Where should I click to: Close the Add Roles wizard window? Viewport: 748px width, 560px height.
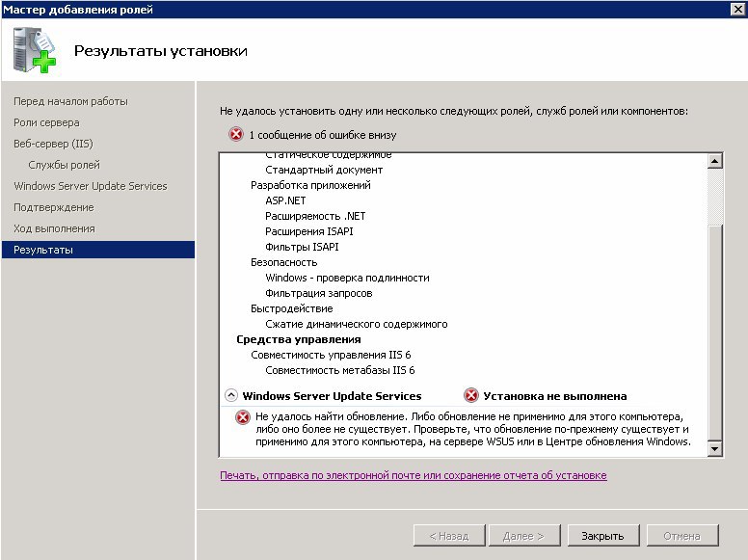click(x=737, y=9)
